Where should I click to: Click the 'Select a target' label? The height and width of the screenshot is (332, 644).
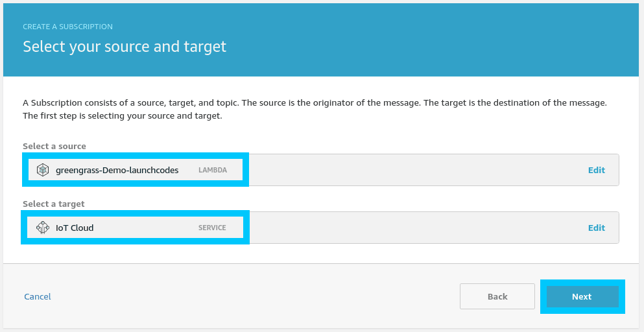53,204
